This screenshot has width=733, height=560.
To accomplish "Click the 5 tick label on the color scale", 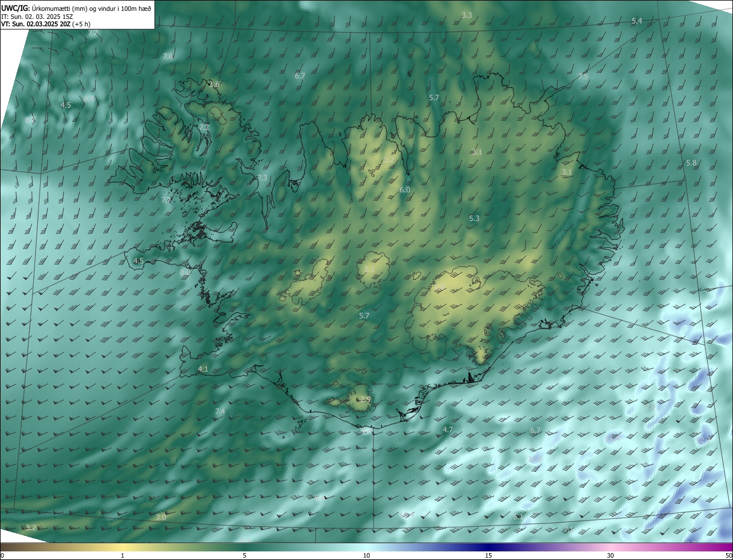I will coord(245,556).
